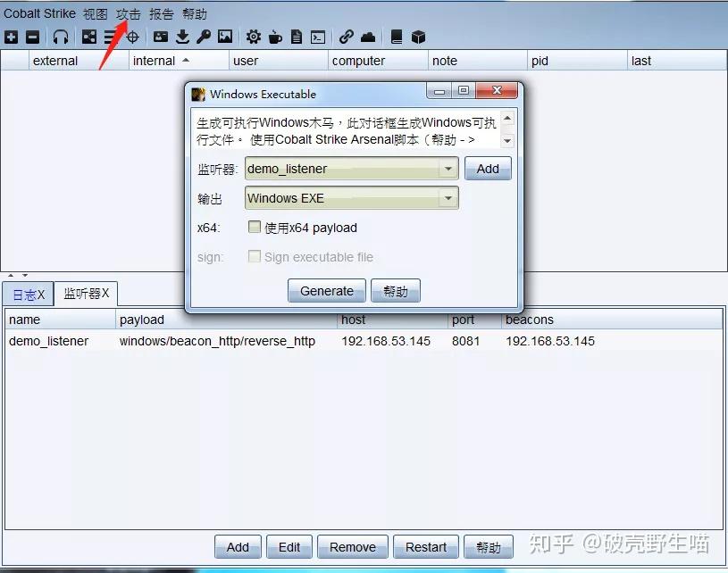Image resolution: width=728 pixels, height=573 pixels.
Task: Click 帮助 button below listeners table
Action: [489, 547]
